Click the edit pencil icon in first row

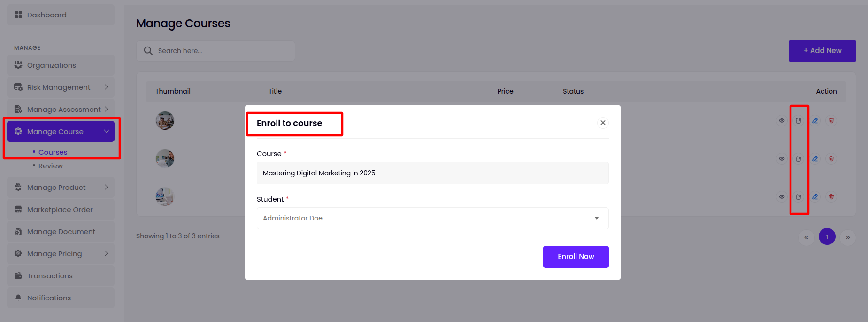point(815,121)
